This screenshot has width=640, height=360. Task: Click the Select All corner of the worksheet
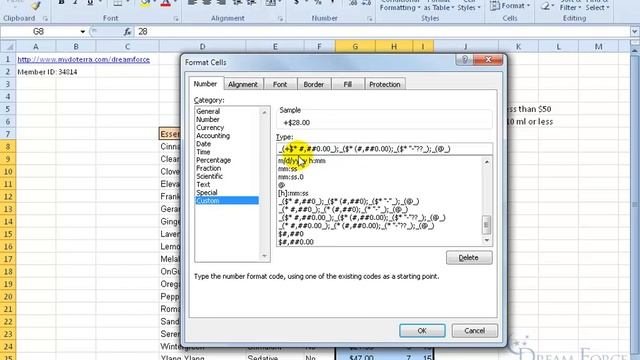pyautogui.click(x=8, y=47)
